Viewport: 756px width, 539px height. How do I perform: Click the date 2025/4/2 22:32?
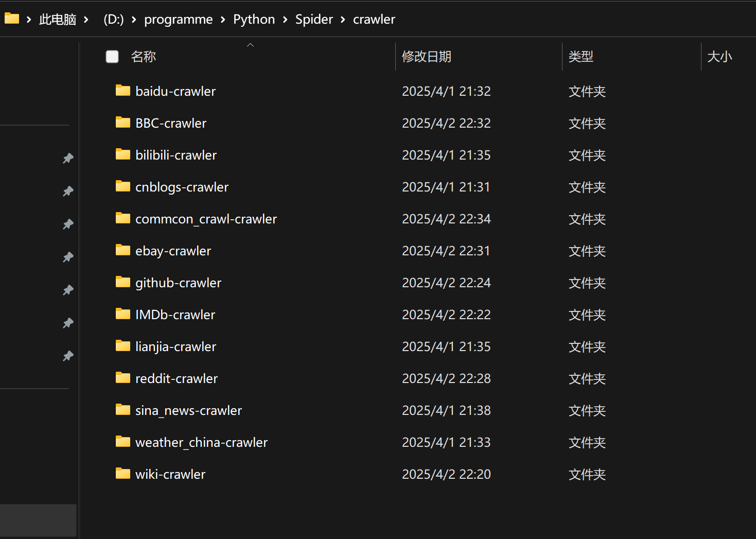(446, 123)
